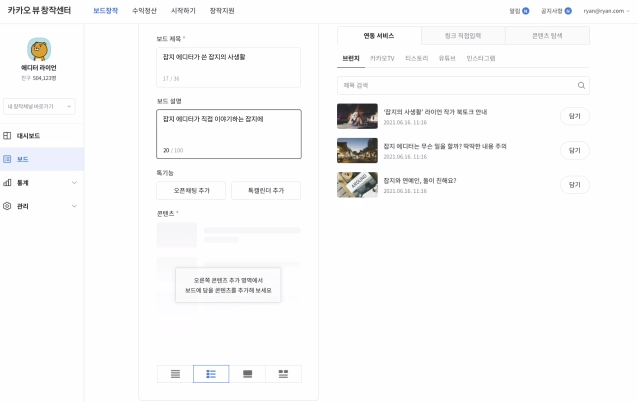Click the 잡지 에디터는 무슨 일을 할까 title
Screen dimensions: 638x402
(x=445, y=146)
